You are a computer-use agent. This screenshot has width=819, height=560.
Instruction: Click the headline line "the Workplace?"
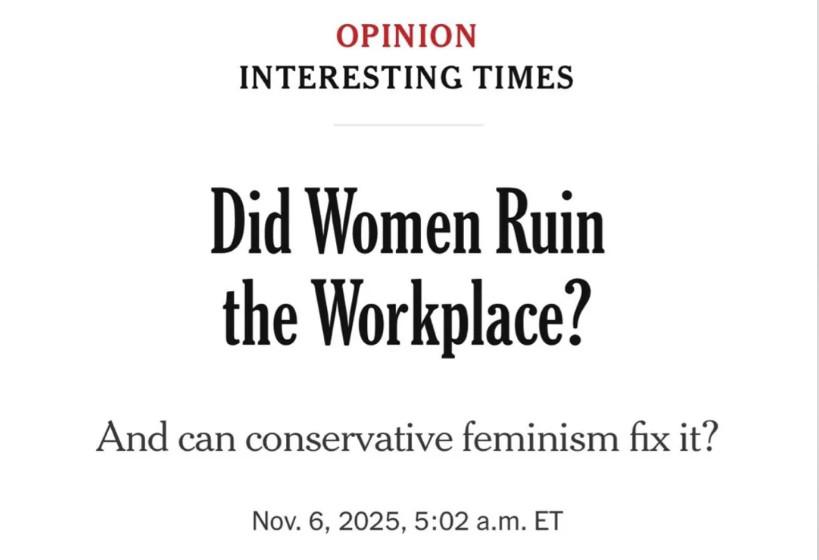(x=408, y=312)
